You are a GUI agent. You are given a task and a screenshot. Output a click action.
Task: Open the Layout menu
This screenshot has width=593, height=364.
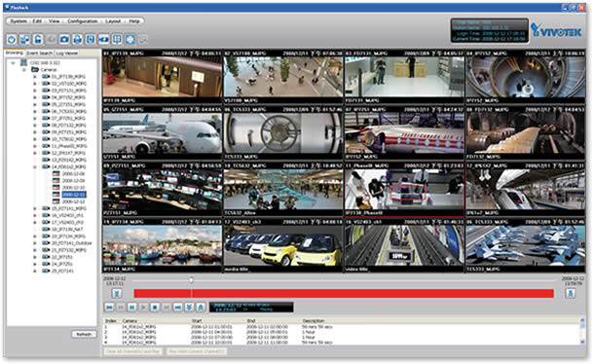[113, 21]
